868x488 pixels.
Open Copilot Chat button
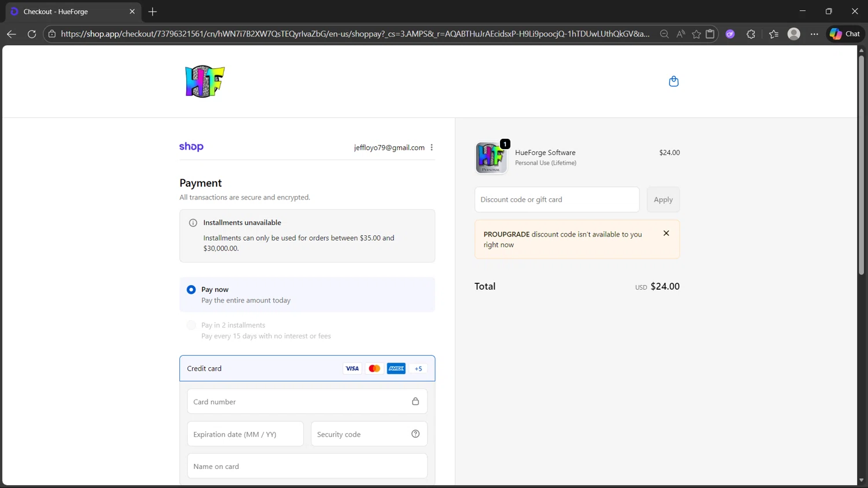pyautogui.click(x=845, y=34)
